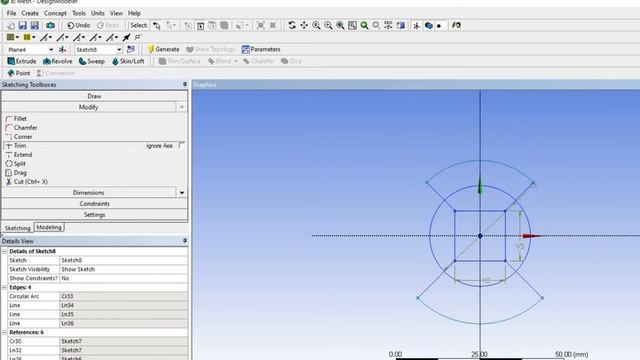Open the Sketch8 sketch dropdown
This screenshot has height=360, width=640.
pos(119,49)
